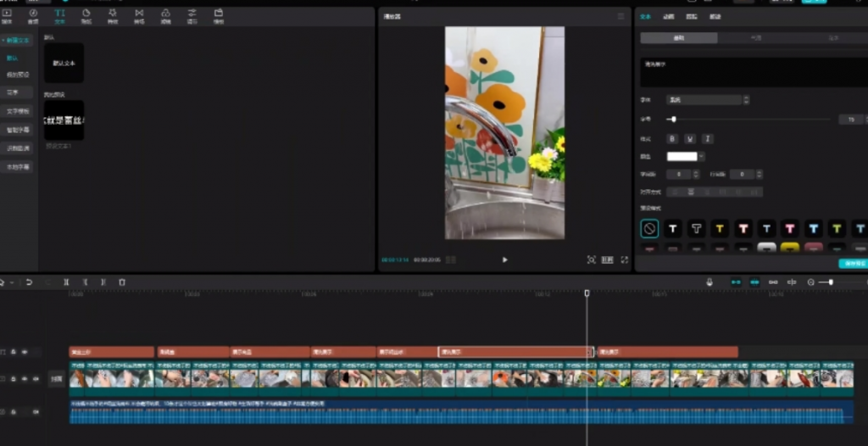The image size is (868, 446).
Task: Toggle bold text style
Action: click(672, 138)
